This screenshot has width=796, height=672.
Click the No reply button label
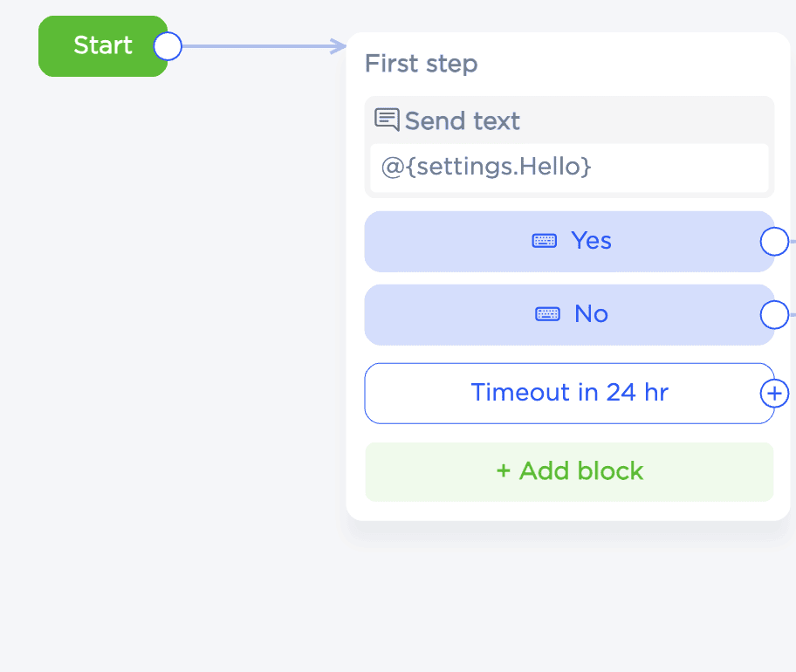click(x=591, y=314)
